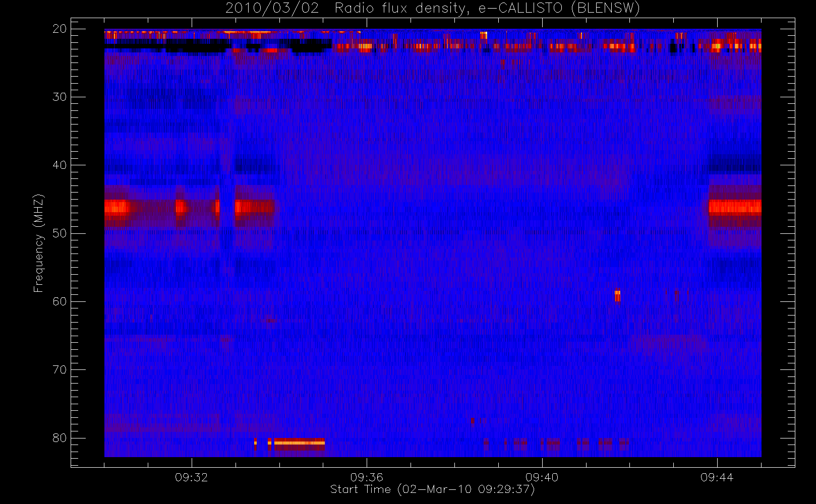
Task: Click the 'Start Time (02-Mar-10 09:29:37)' label
Action: [x=432, y=489]
